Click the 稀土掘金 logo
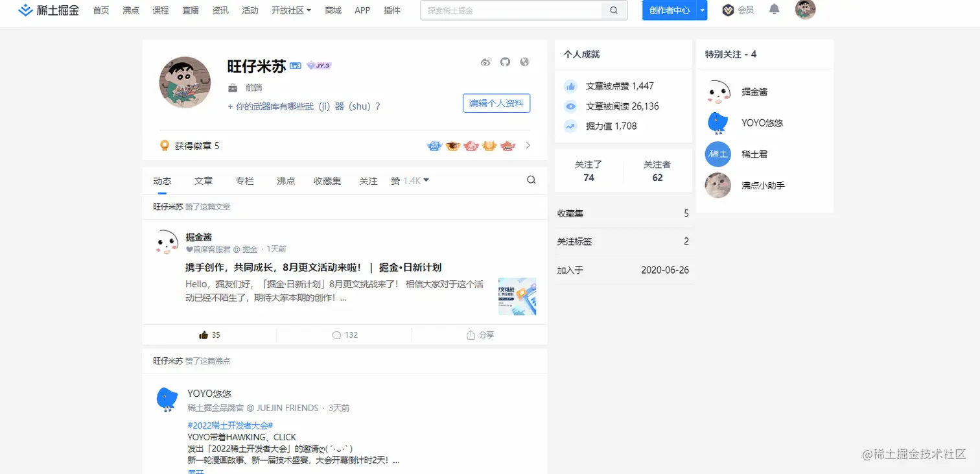980x474 pixels. [49, 10]
